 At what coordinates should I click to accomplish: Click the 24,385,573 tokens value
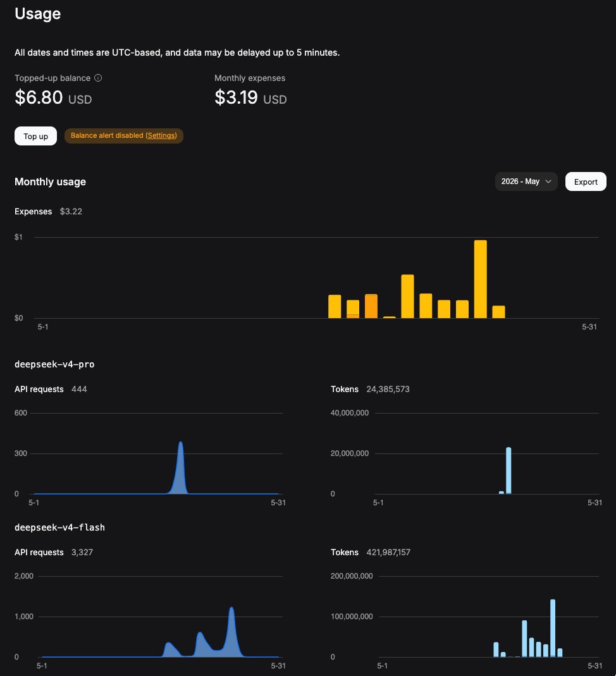388,390
